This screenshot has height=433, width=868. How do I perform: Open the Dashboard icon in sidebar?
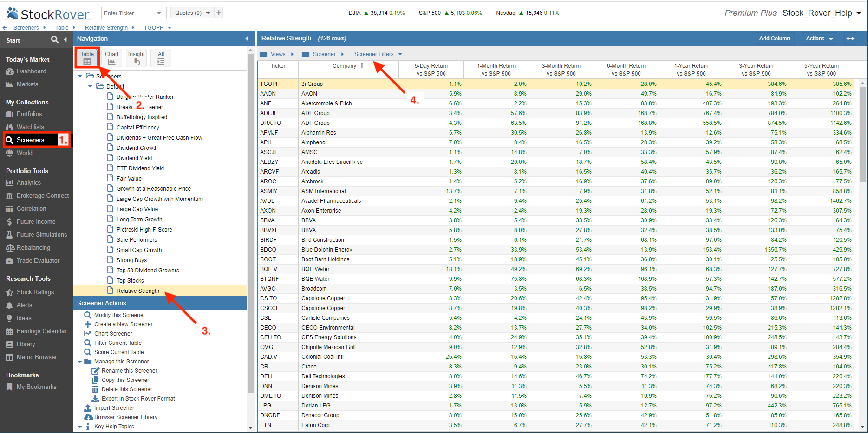(10, 71)
